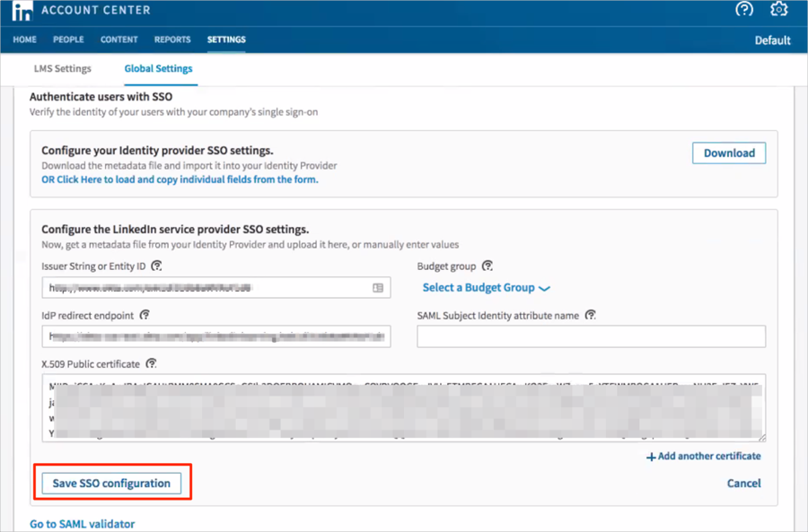This screenshot has height=532, width=808.
Task: Open the settings gear icon
Action: [x=778, y=10]
